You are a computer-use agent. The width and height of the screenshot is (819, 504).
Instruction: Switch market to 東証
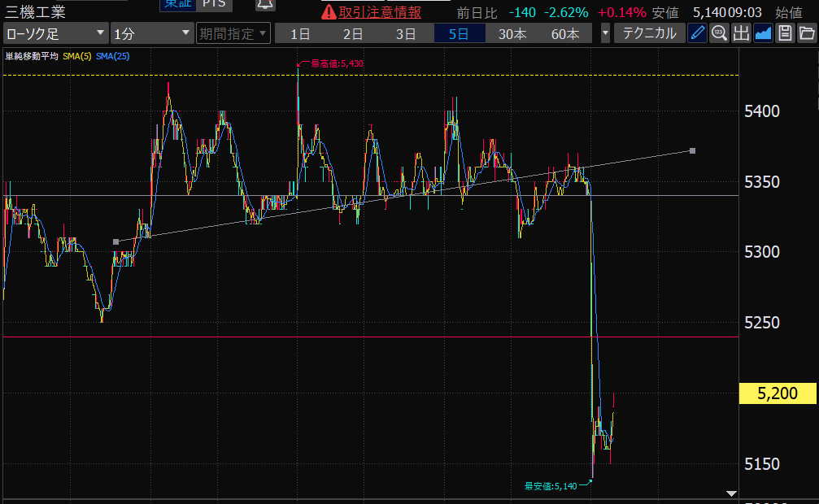pos(176,5)
